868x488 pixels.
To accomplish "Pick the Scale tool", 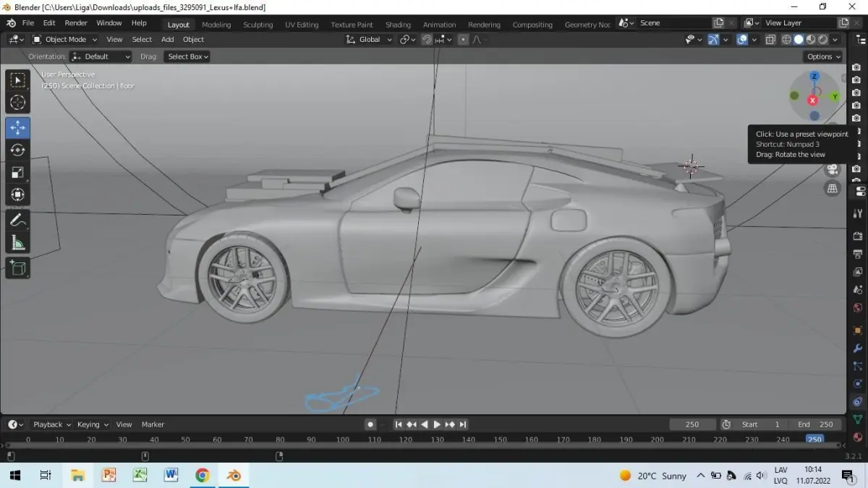I will click(x=18, y=172).
